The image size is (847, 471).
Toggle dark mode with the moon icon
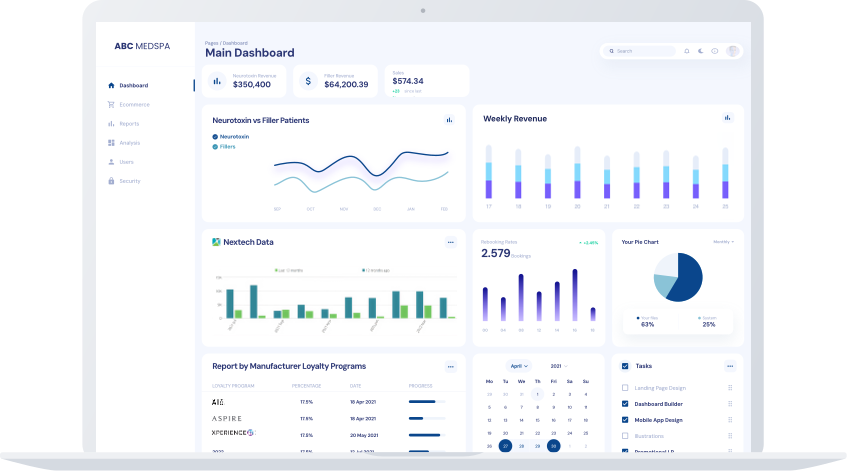701,51
